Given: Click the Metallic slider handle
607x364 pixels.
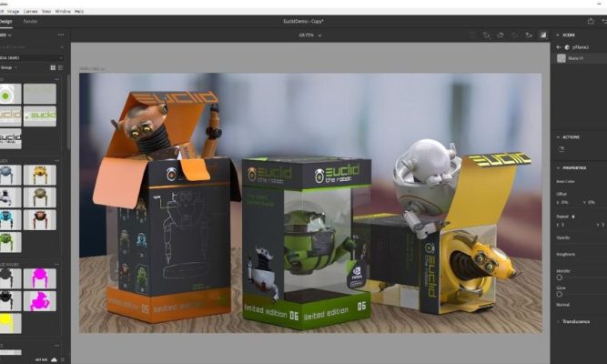Looking at the screenshot, I should coord(559,278).
